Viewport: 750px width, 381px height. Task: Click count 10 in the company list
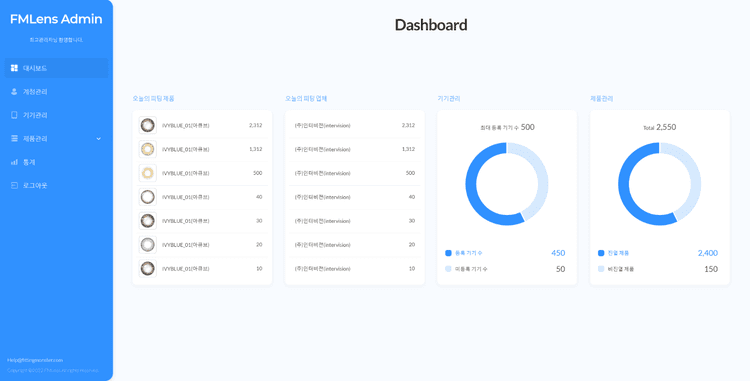[411, 269]
